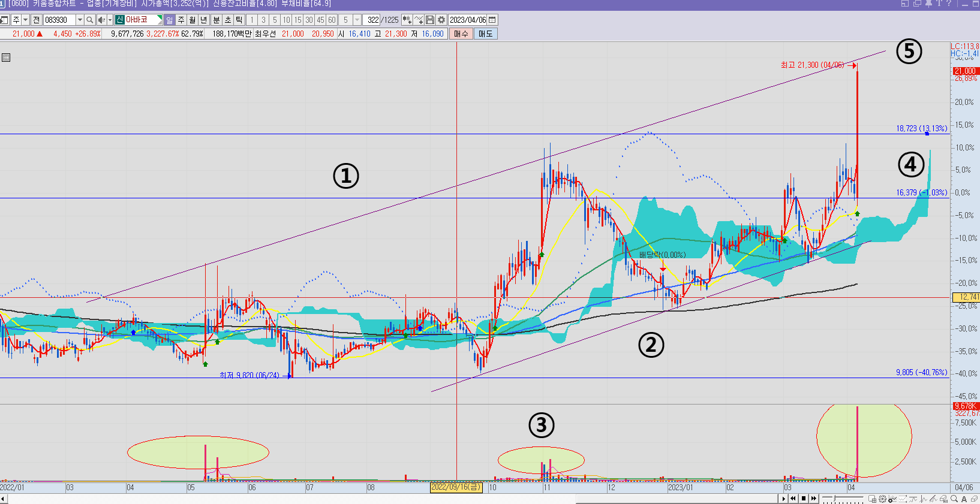Click the play button in chart replay controls

point(784,499)
